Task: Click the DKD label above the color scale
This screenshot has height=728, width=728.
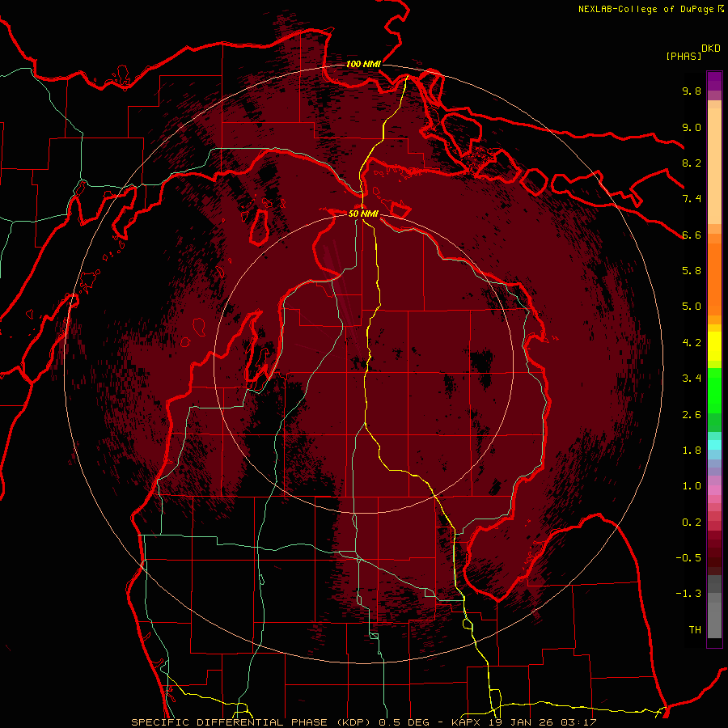Action: pyautogui.click(x=711, y=48)
